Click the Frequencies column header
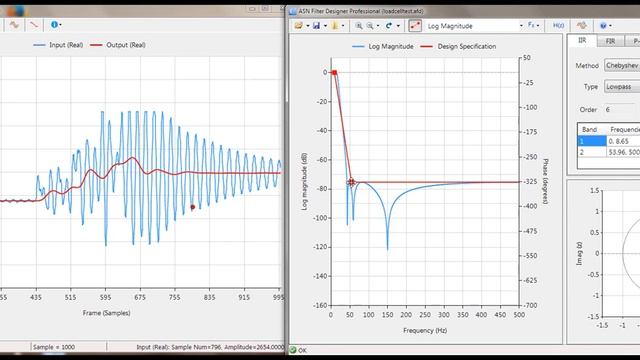 click(624, 129)
